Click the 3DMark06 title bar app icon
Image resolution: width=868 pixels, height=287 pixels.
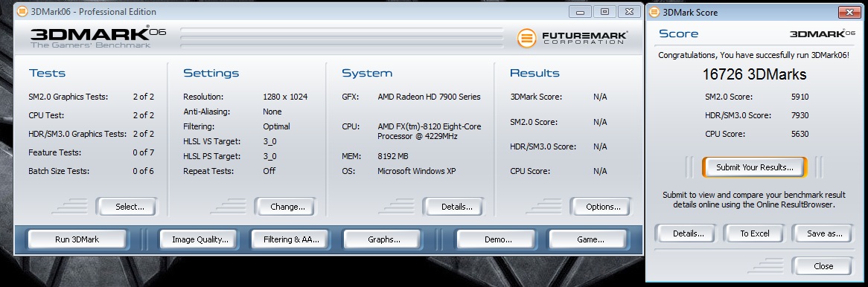pyautogui.click(x=22, y=11)
